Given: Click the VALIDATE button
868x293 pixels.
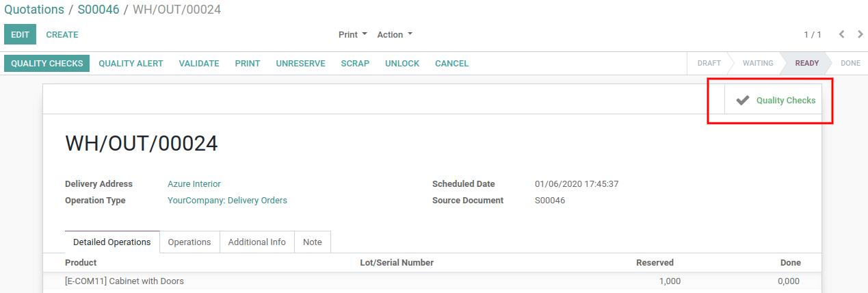Looking at the screenshot, I should tap(199, 63).
